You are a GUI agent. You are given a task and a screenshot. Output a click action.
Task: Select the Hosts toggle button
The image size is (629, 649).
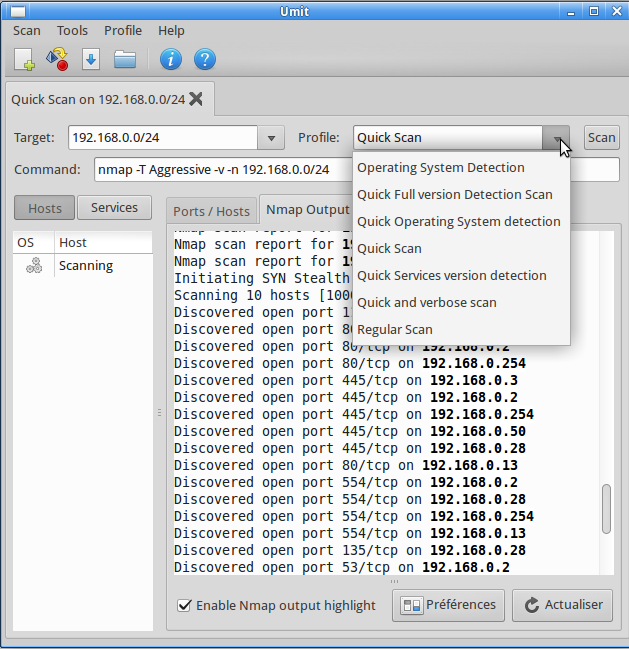coord(45,208)
